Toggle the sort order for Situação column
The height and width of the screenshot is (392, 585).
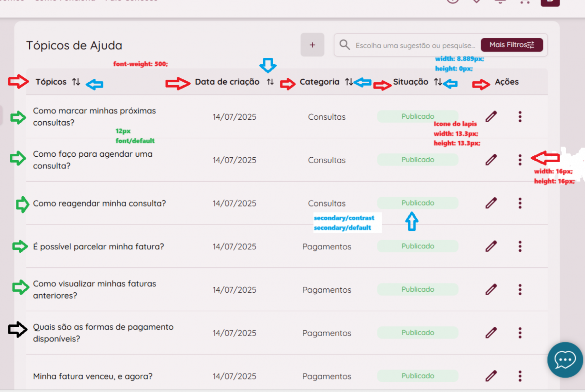438,82
